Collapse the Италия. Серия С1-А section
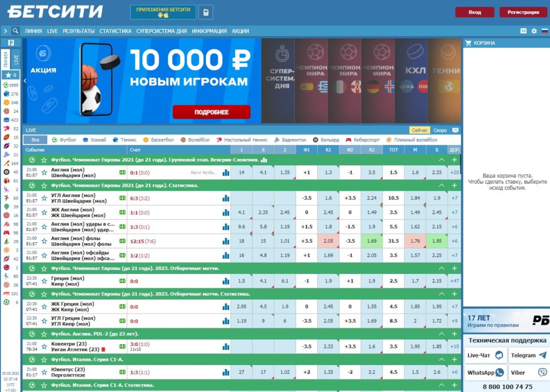The height and width of the screenshot is (392, 550). (x=442, y=359)
